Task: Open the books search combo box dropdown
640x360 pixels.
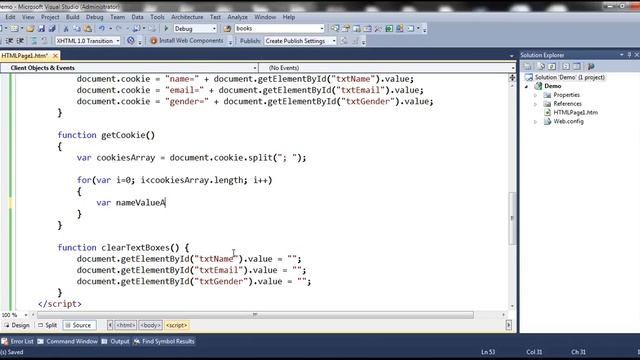Action: click(x=322, y=29)
